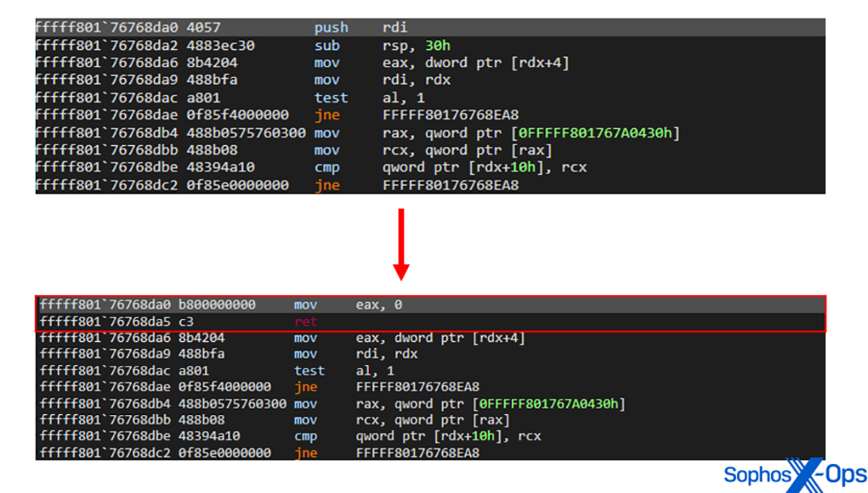
Task: Select 'qword ptr [rdx+10h], rcx' in the upper listing
Action: [x=485, y=168]
